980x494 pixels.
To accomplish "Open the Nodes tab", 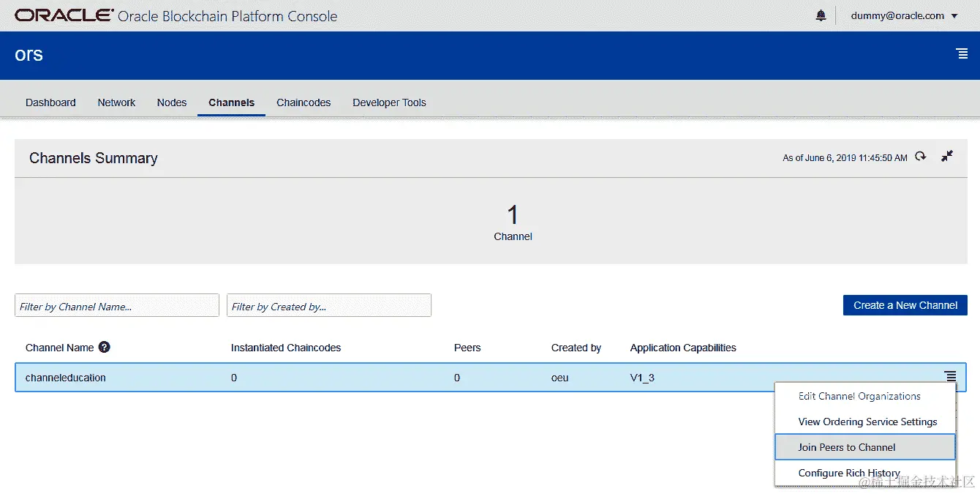I will pyautogui.click(x=172, y=102).
